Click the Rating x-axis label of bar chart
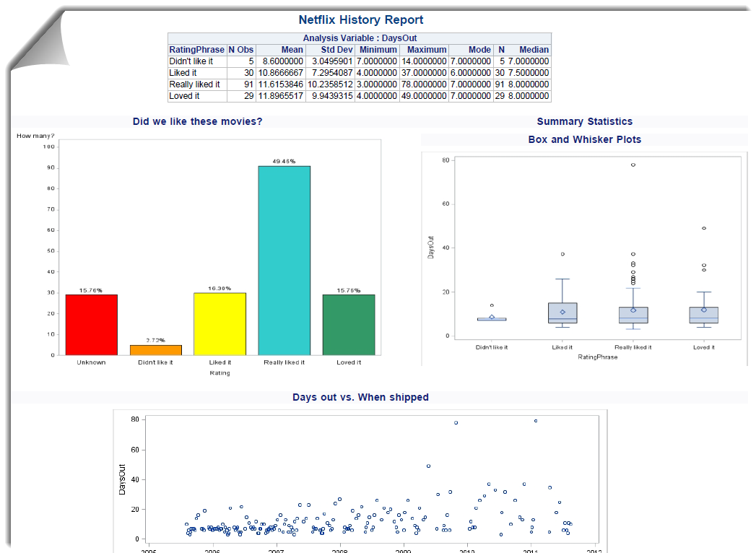756x553 pixels. [220, 373]
